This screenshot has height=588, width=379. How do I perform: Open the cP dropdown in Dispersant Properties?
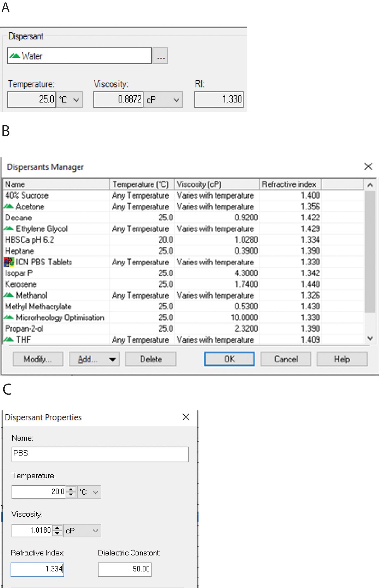pos(82,530)
